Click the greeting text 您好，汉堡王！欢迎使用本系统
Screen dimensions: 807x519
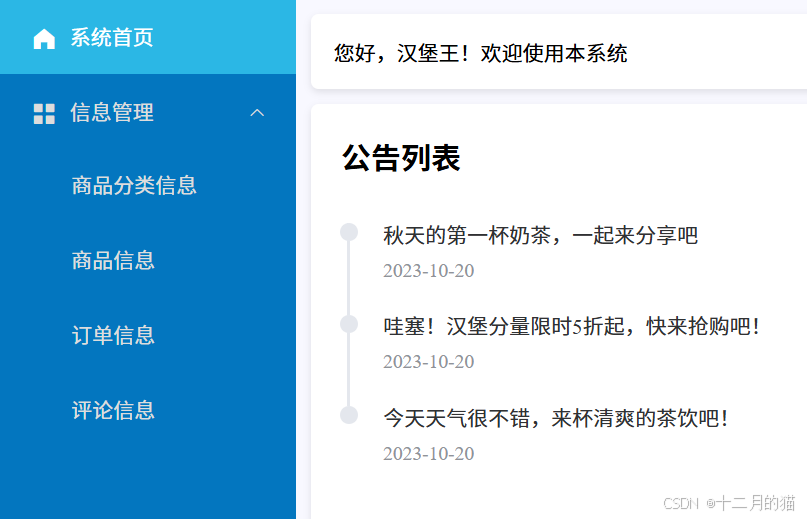pyautogui.click(x=481, y=54)
